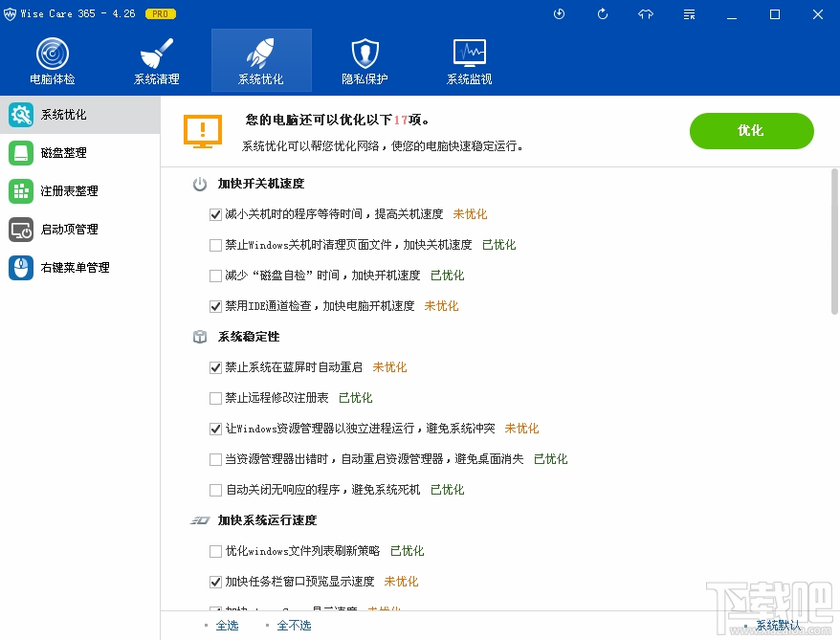Click the orange warning monitor icon

pyautogui.click(x=203, y=132)
